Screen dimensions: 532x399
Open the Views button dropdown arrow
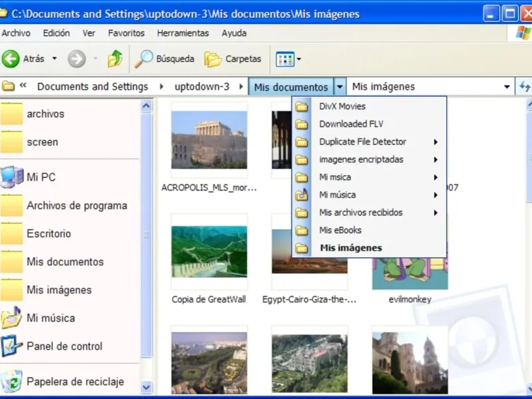[x=299, y=59]
